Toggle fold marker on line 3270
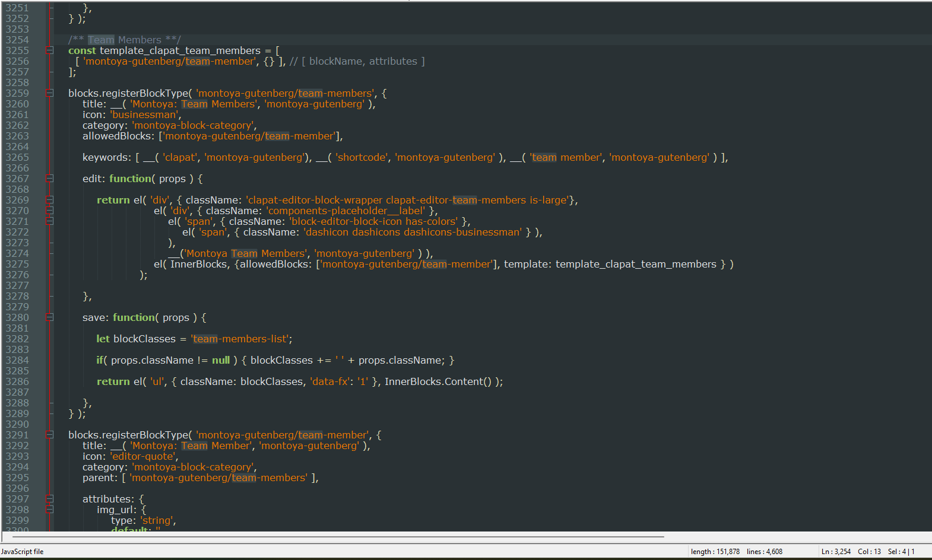The height and width of the screenshot is (560, 932). 50,211
